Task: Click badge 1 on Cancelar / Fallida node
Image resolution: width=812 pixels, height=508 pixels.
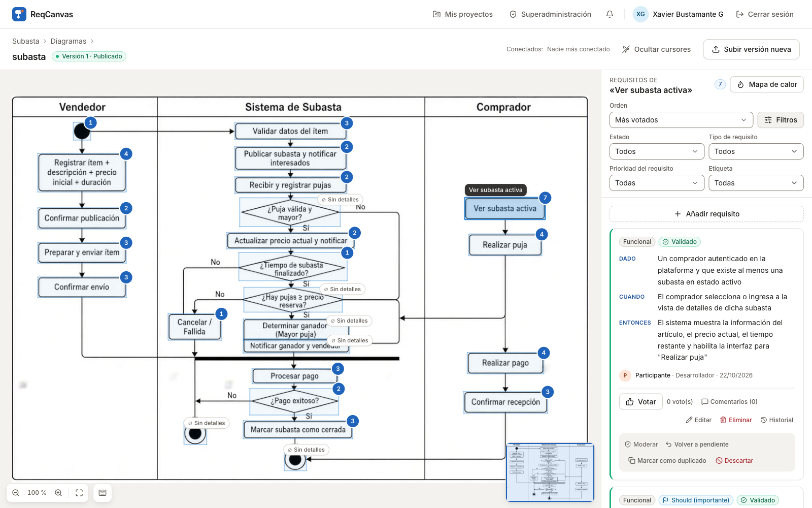Action: click(221, 314)
